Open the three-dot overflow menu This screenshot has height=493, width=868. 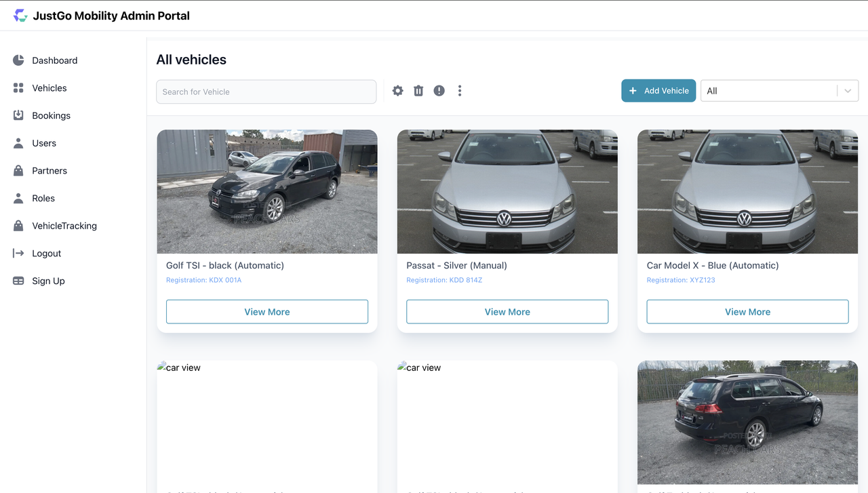[460, 90]
